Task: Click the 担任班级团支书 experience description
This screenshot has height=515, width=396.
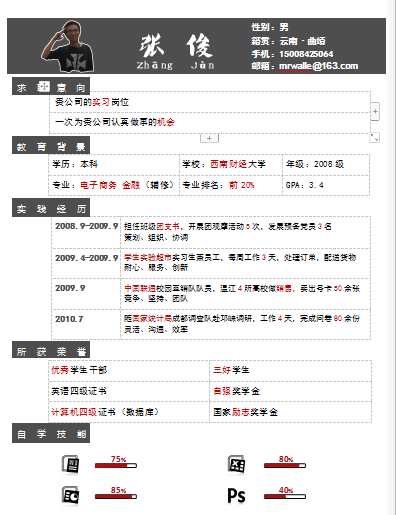Action: [x=245, y=232]
